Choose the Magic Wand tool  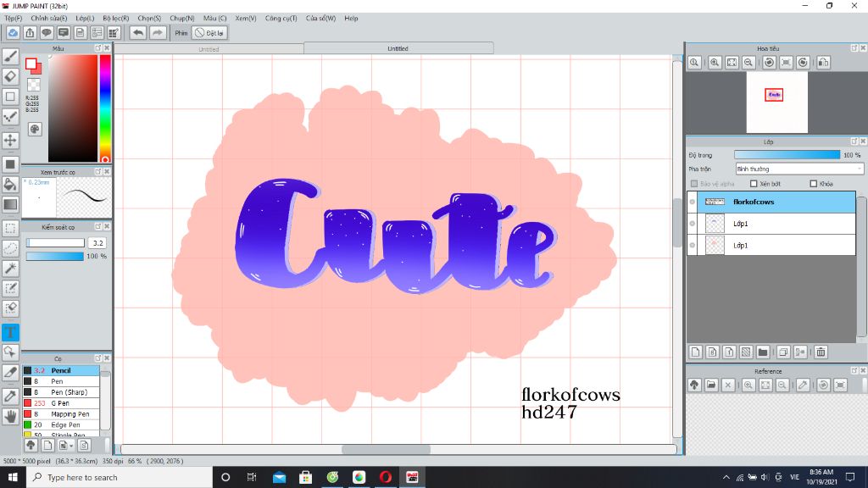pos(10,269)
